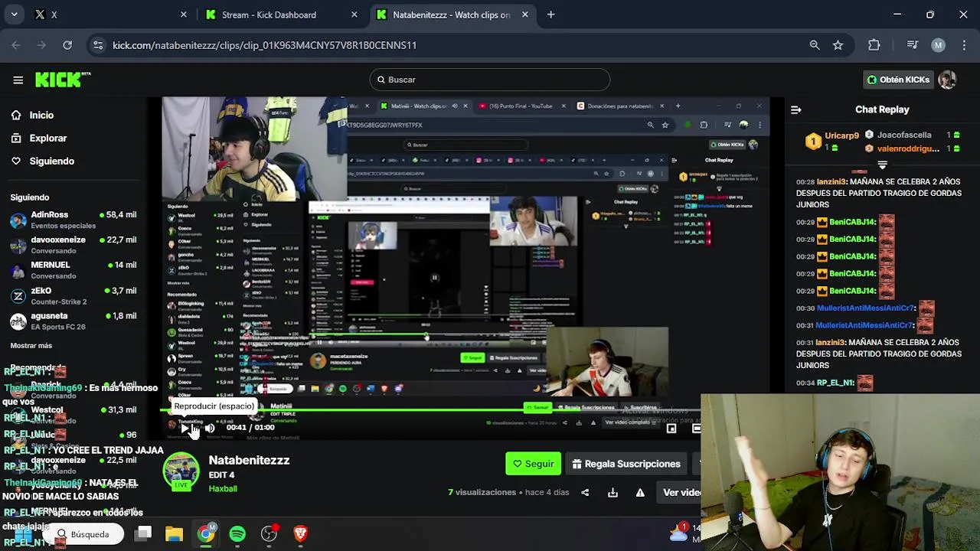
Task: Open the user profile avatar menu
Action: point(948,80)
